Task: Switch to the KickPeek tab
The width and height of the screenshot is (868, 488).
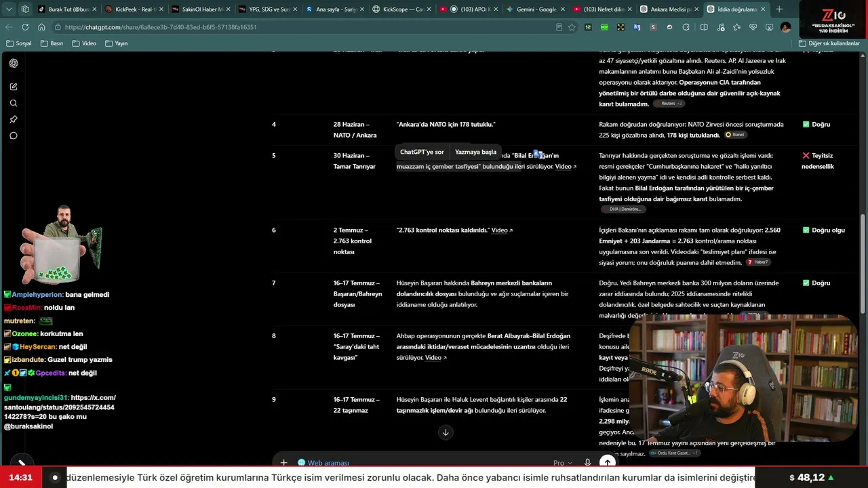Action: [x=134, y=9]
